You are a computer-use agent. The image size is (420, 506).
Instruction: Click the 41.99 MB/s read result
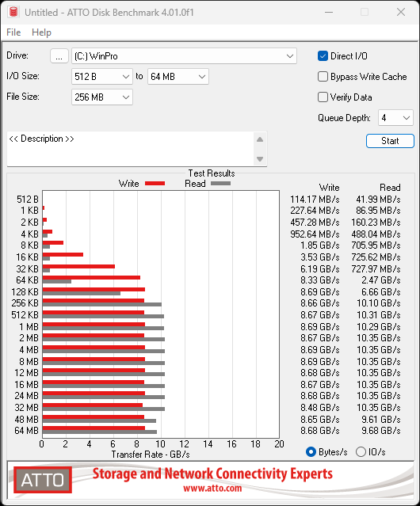pos(378,200)
